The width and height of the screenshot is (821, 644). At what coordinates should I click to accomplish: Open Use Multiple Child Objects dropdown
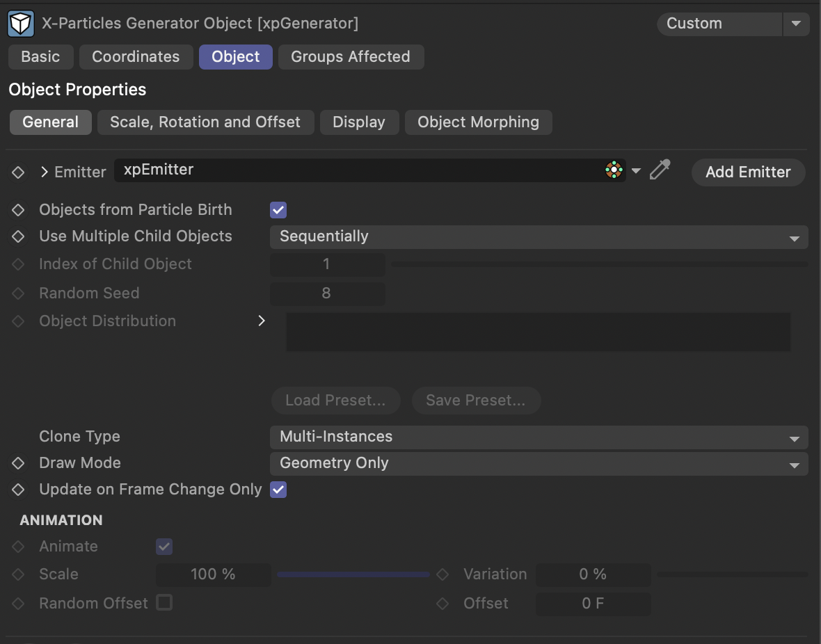(x=539, y=236)
